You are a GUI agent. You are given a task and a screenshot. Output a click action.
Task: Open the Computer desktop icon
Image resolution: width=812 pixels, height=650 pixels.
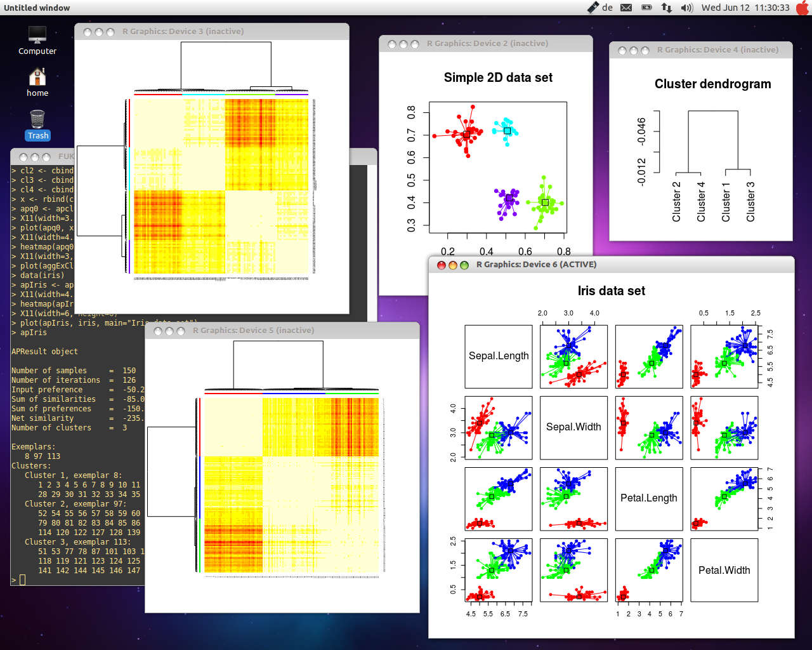click(x=37, y=41)
